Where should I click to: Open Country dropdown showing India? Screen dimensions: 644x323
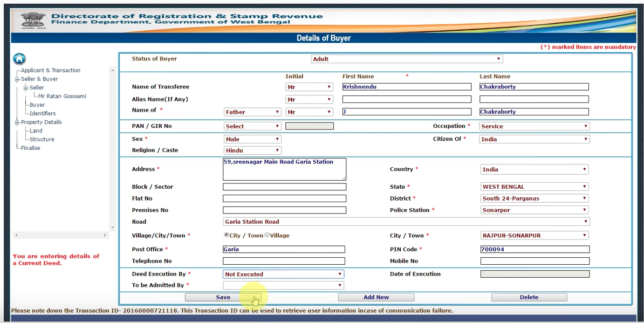click(x=535, y=169)
